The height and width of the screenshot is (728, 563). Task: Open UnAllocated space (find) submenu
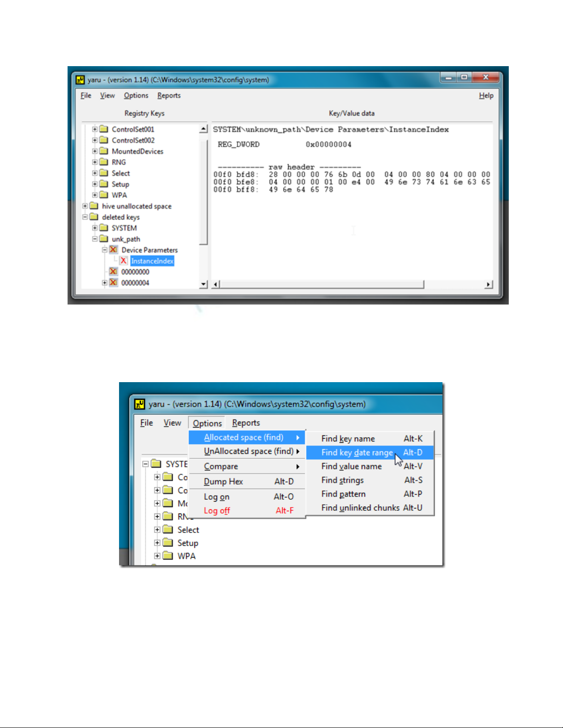coord(249,451)
